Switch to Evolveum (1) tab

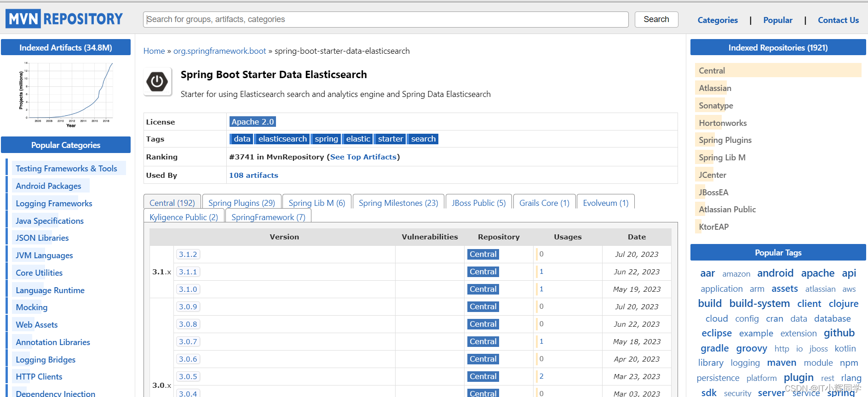[605, 203]
